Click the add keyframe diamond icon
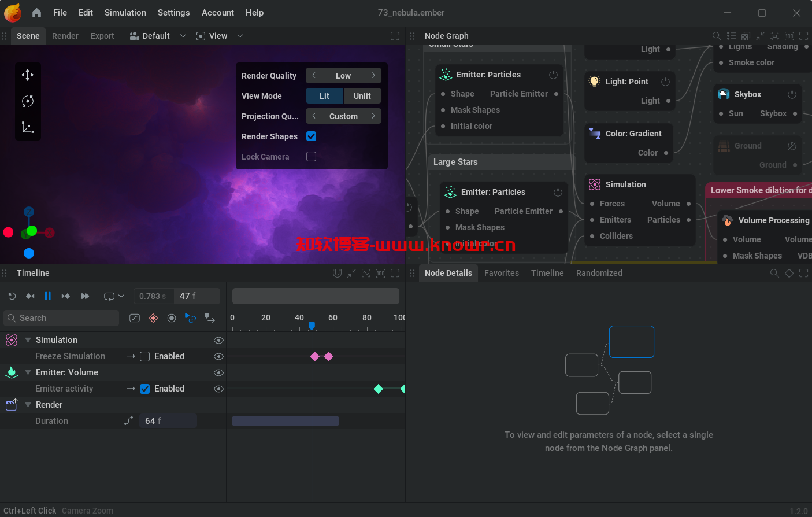 pos(153,318)
